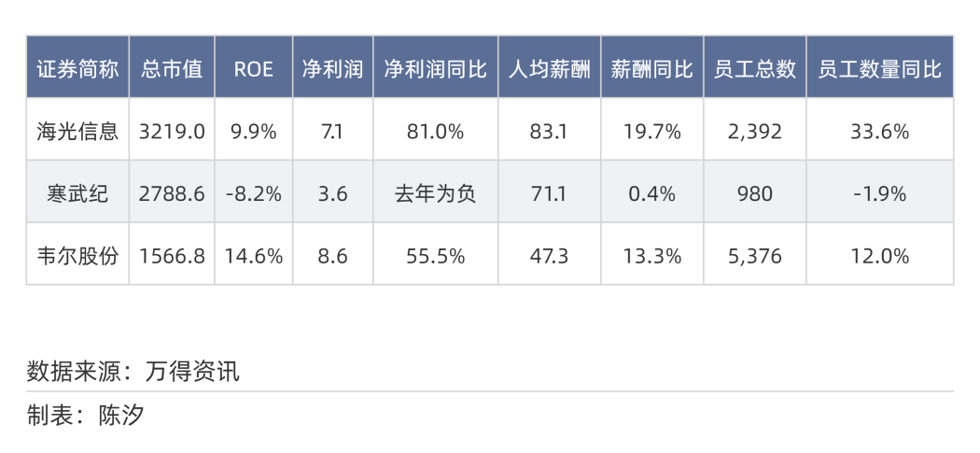Select the 寒武纪 row label

coord(77,193)
